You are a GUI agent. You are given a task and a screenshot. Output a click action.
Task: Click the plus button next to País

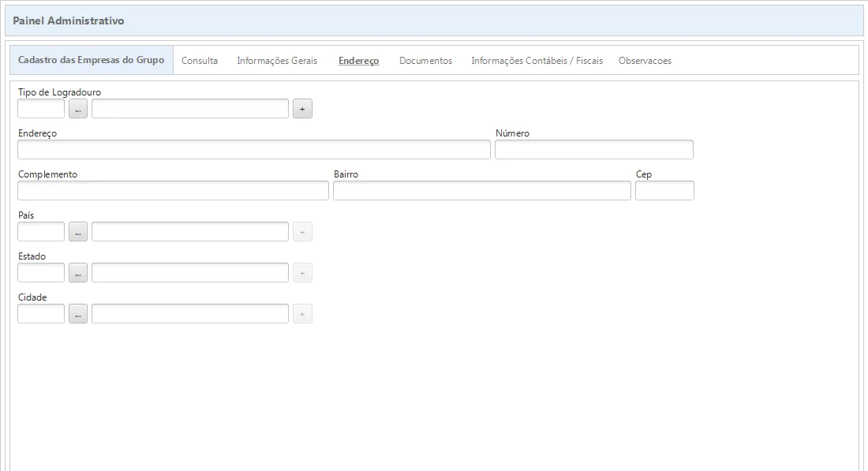click(302, 232)
